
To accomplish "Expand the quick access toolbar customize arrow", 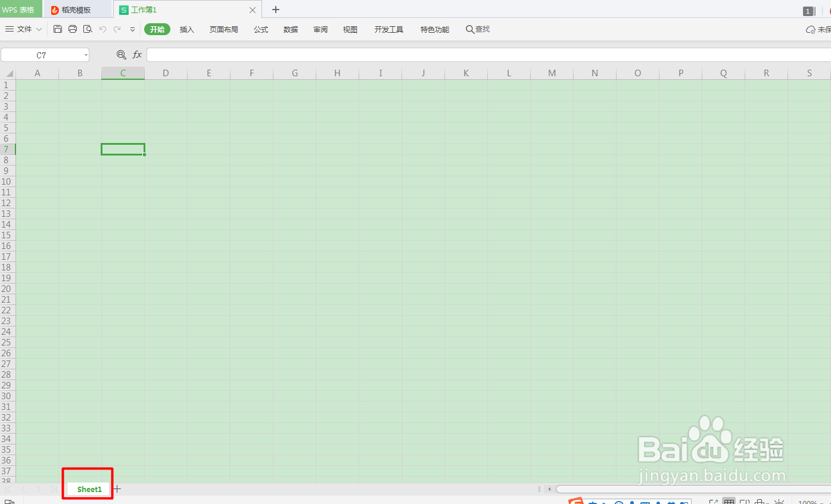I will click(132, 29).
